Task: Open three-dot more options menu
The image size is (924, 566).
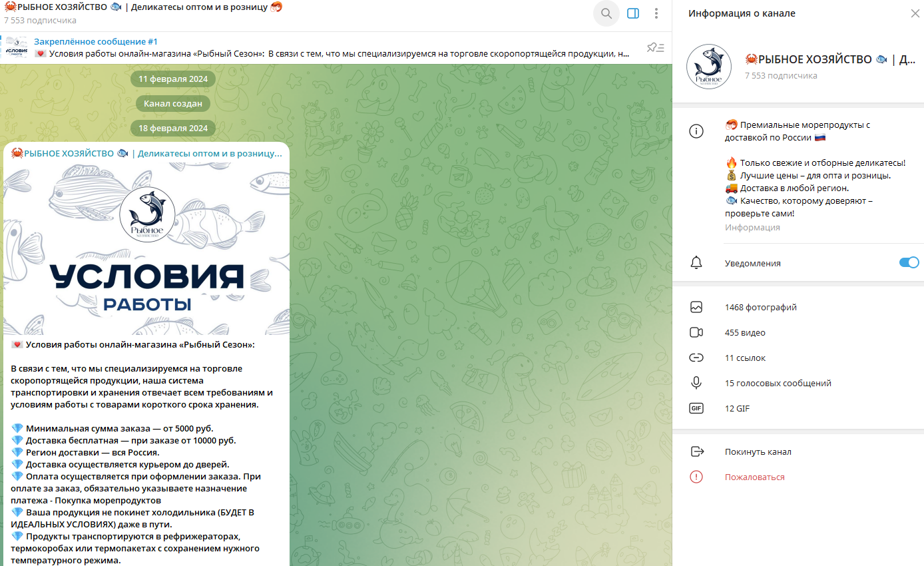Action: tap(656, 13)
